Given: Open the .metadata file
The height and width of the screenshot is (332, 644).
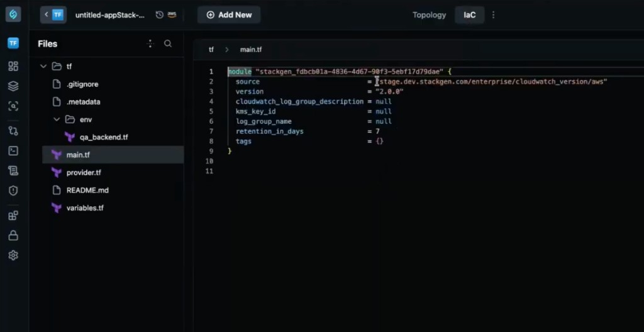Looking at the screenshot, I should click(83, 102).
